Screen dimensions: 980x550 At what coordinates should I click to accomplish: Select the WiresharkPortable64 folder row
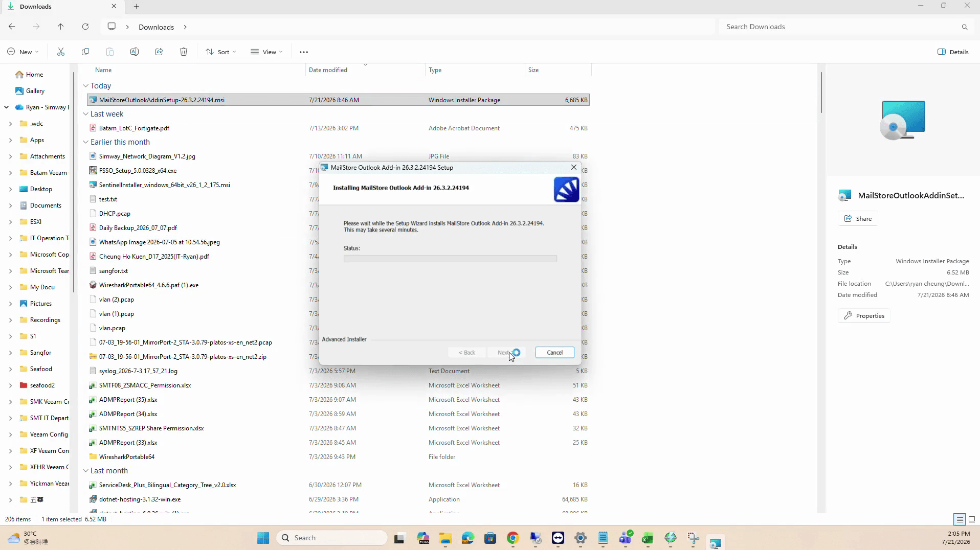click(x=339, y=457)
